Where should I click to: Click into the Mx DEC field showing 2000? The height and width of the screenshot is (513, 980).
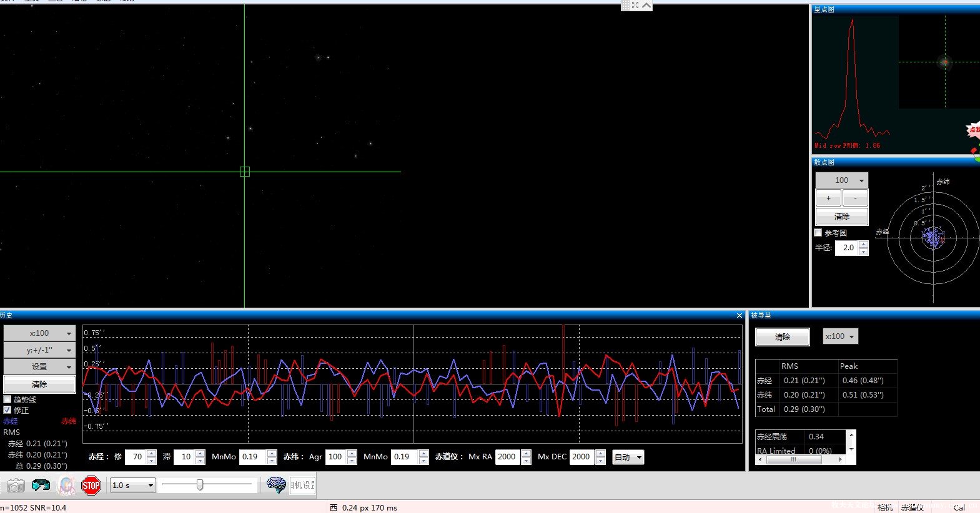point(583,457)
